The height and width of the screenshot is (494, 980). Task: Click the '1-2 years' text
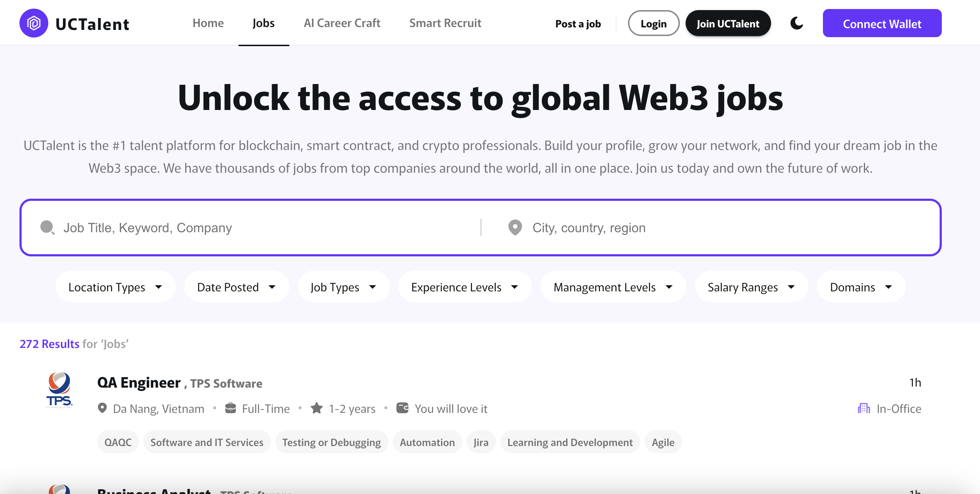pyautogui.click(x=352, y=409)
